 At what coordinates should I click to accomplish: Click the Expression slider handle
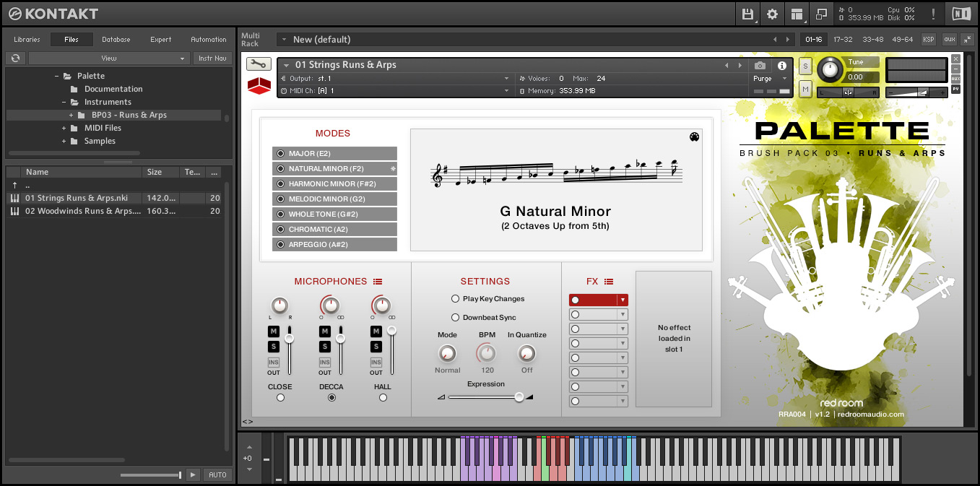tap(519, 397)
